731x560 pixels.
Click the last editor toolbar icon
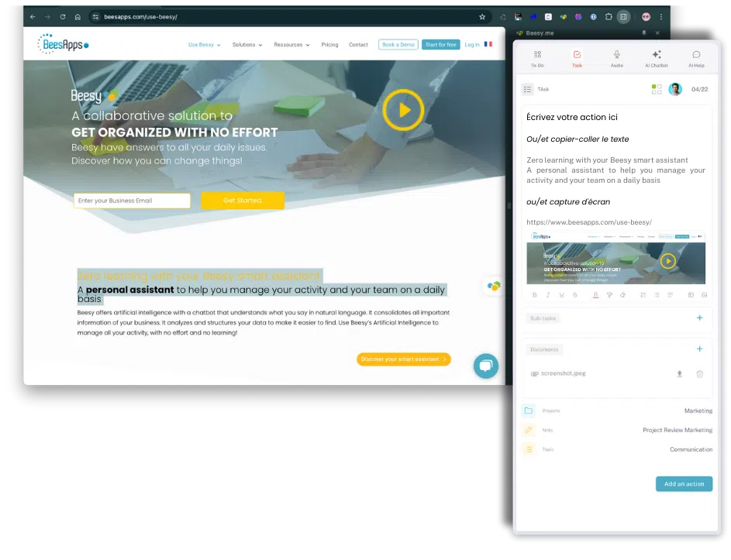coord(704,295)
